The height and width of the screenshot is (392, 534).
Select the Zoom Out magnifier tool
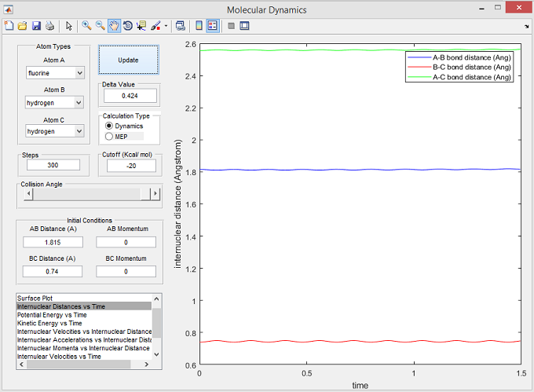(101, 25)
